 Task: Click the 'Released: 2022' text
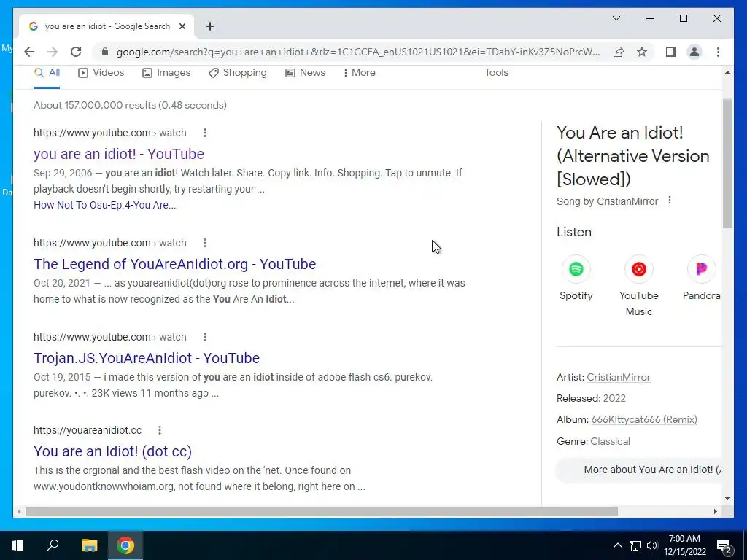pyautogui.click(x=591, y=399)
